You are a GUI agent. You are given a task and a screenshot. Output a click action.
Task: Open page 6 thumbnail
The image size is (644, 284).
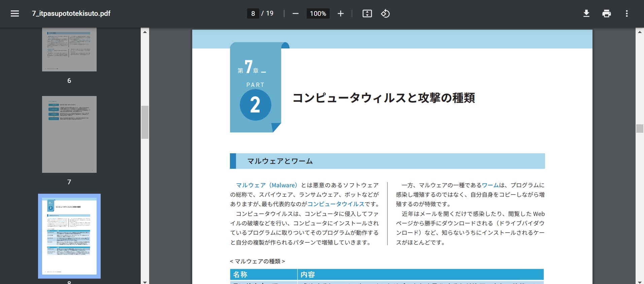[69, 49]
